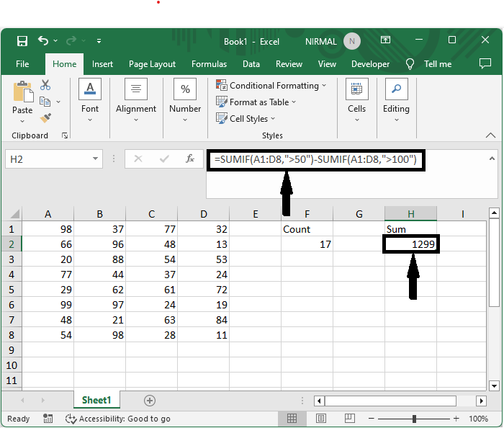This screenshot has height=428, width=504.
Task: Click vertical scrollbar up arrow
Action: click(494, 213)
